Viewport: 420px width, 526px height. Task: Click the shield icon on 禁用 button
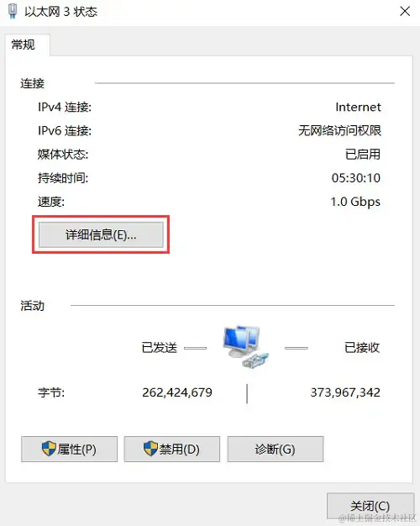[150, 449]
